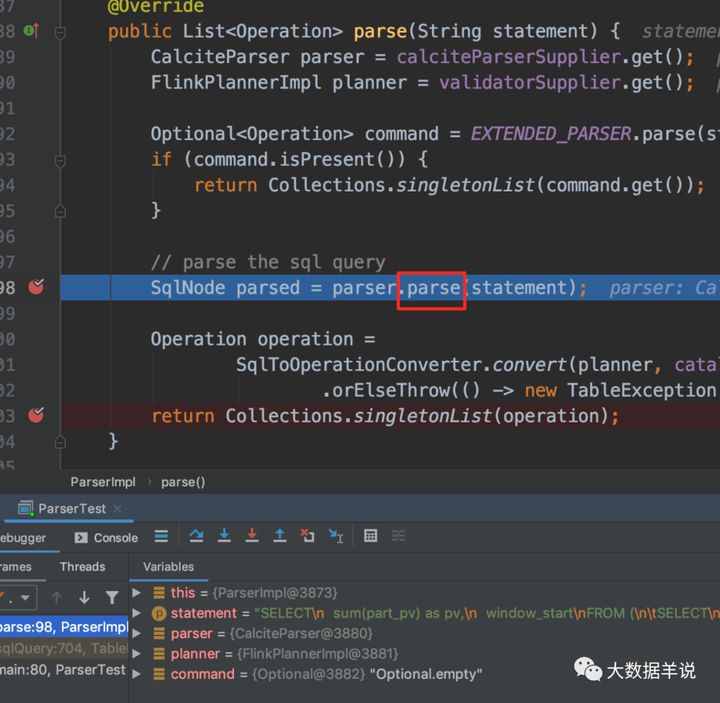Select the Variables tab

168,567
